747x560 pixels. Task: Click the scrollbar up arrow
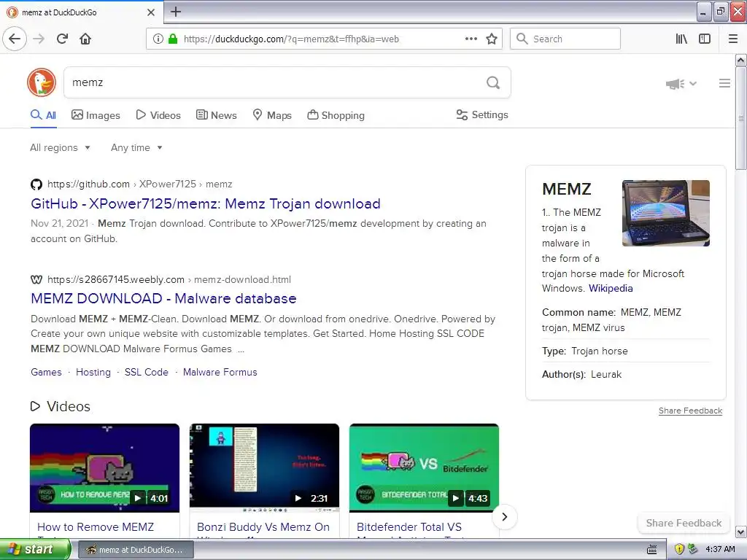click(x=740, y=60)
